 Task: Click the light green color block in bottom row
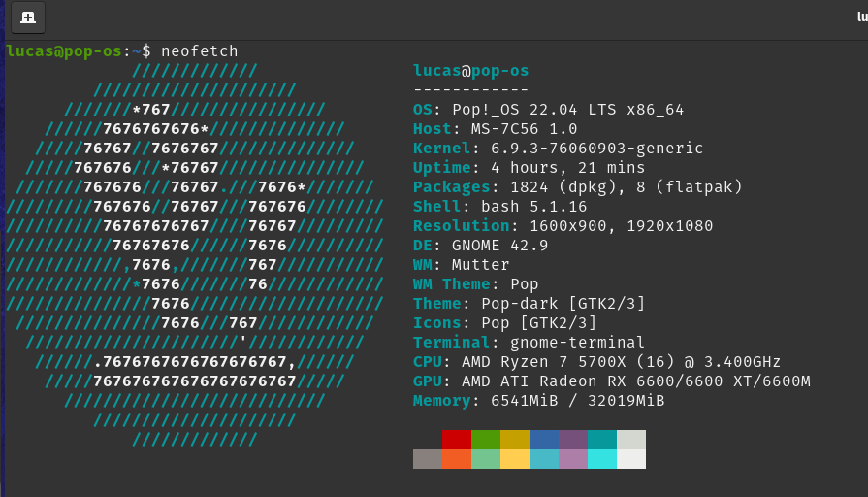[x=486, y=459]
